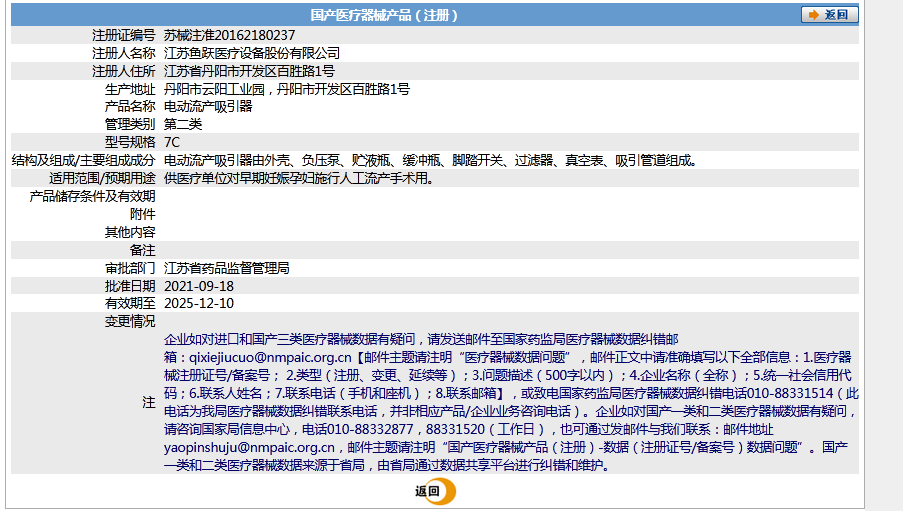Click the phone number 010-88332877 in the note
This screenshot has width=903, height=511.
pyautogui.click(x=370, y=430)
